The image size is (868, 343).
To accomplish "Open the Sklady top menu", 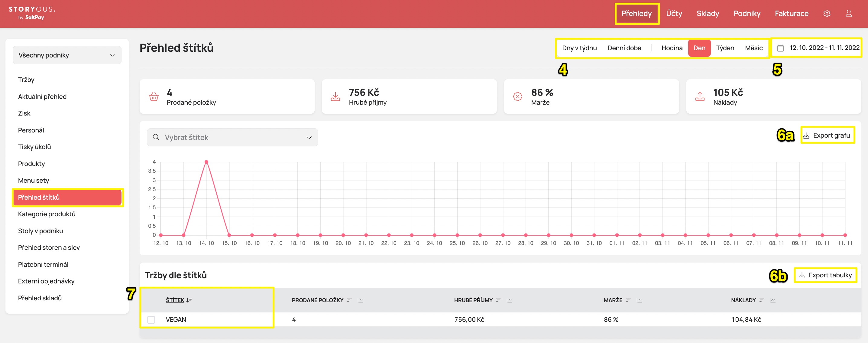I will point(708,14).
